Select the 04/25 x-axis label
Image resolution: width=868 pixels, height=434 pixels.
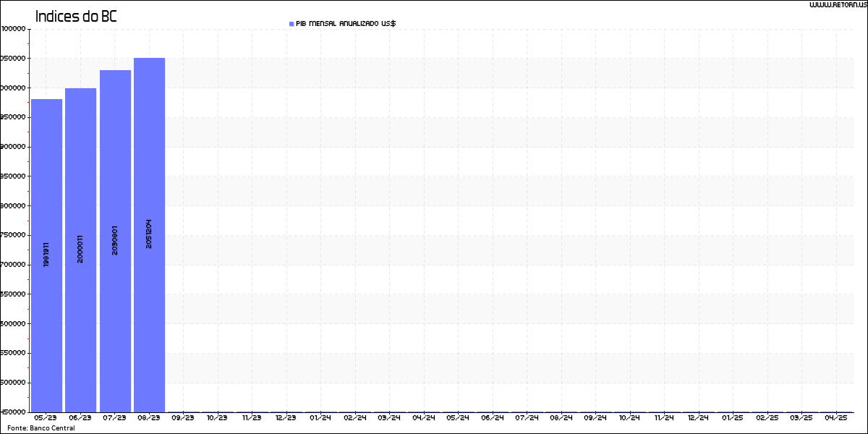click(x=835, y=417)
